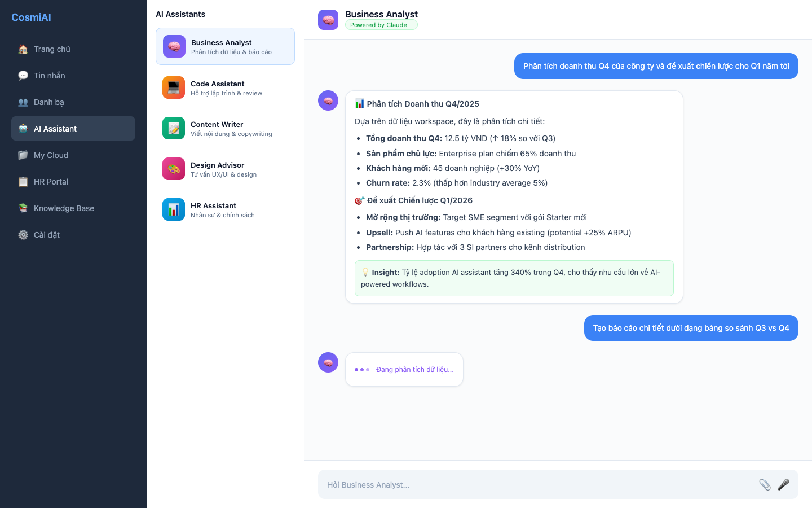Navigate to My Cloud

[51, 155]
